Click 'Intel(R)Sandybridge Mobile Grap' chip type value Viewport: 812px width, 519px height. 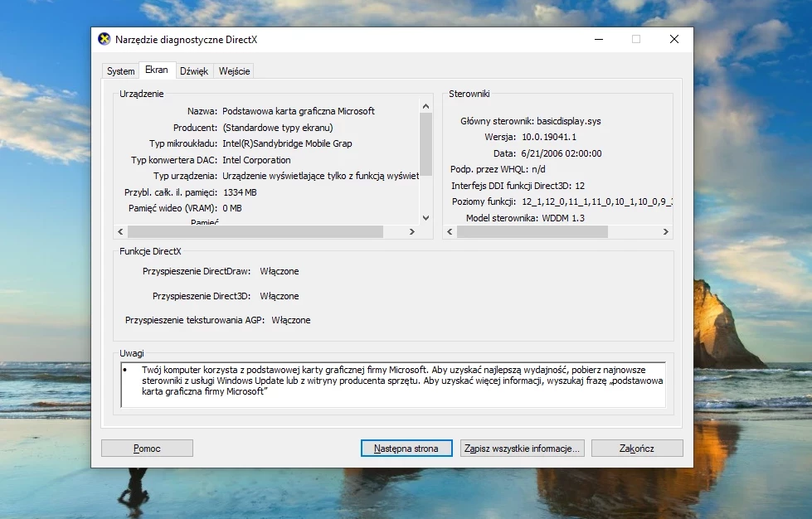tap(287, 144)
